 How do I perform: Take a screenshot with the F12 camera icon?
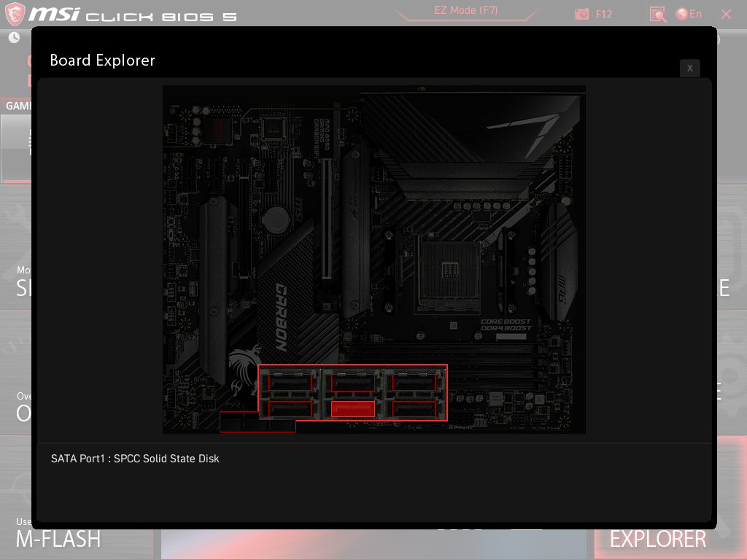pyautogui.click(x=581, y=14)
